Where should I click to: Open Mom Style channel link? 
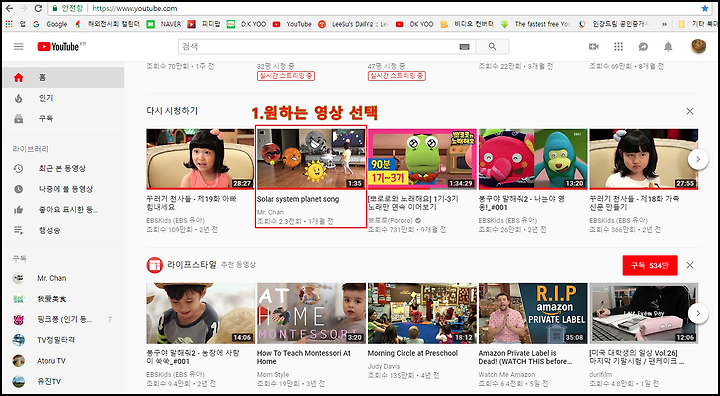(273, 374)
